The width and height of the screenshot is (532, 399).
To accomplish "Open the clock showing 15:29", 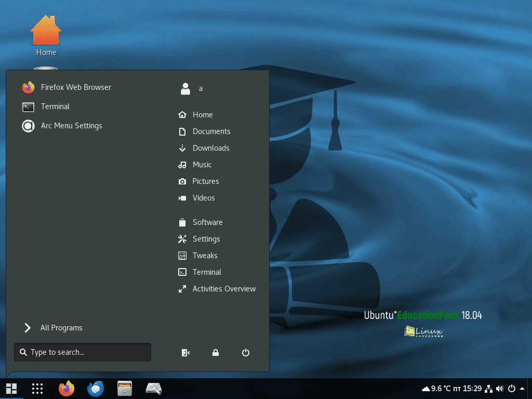I will tap(467, 389).
